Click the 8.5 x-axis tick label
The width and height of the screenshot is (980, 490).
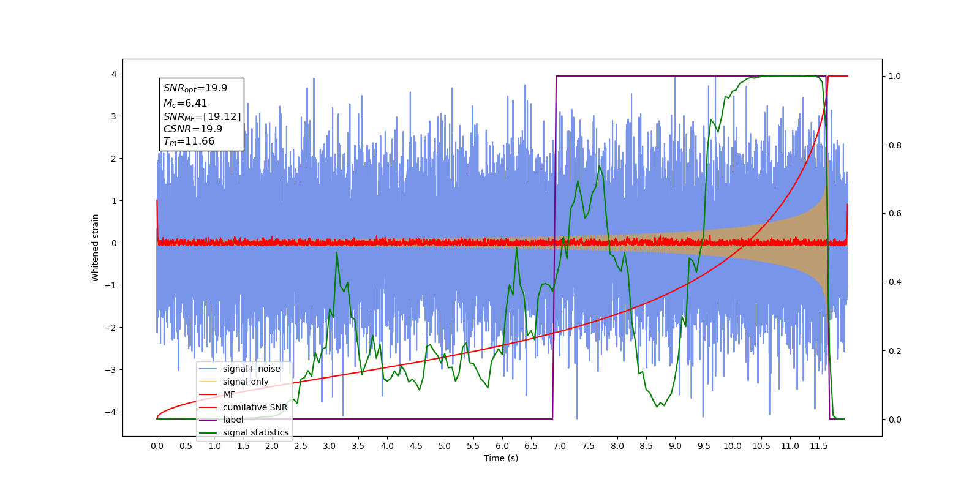[x=646, y=446]
